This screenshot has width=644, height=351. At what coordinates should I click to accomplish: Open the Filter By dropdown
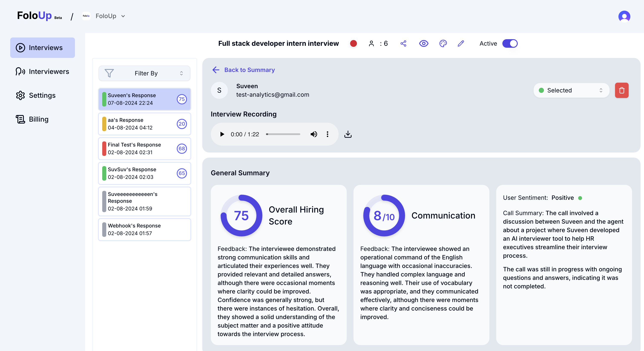point(145,73)
